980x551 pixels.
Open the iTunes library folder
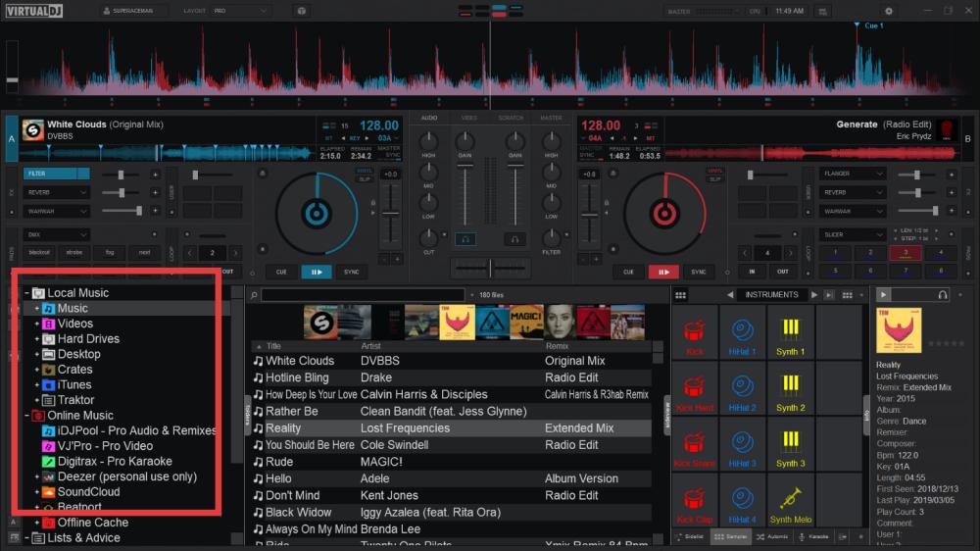pyautogui.click(x=73, y=384)
